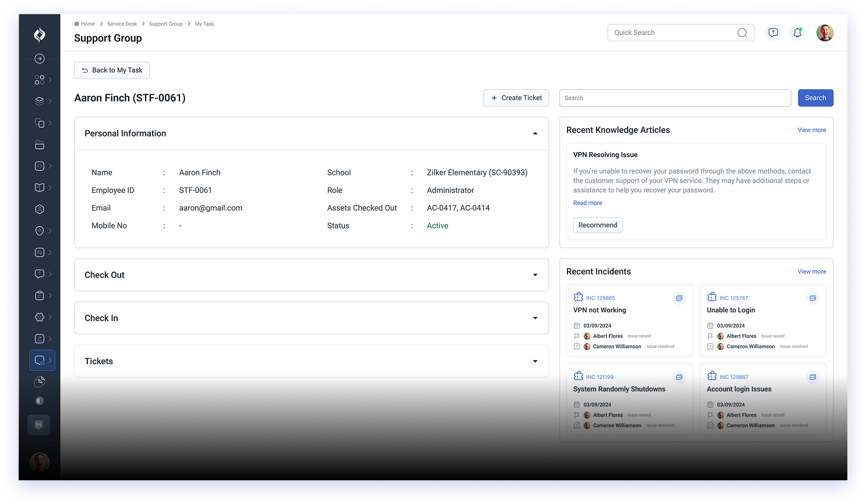Open the help question-mark icon in header
This screenshot has height=504, width=866.
click(773, 33)
